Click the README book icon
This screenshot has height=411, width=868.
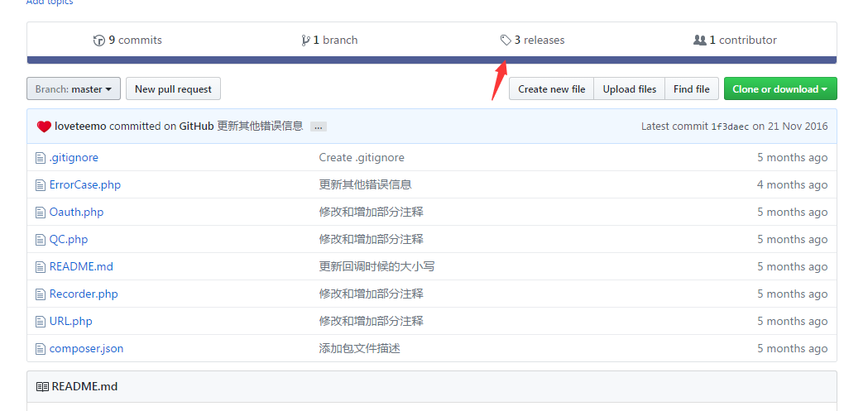(42, 387)
